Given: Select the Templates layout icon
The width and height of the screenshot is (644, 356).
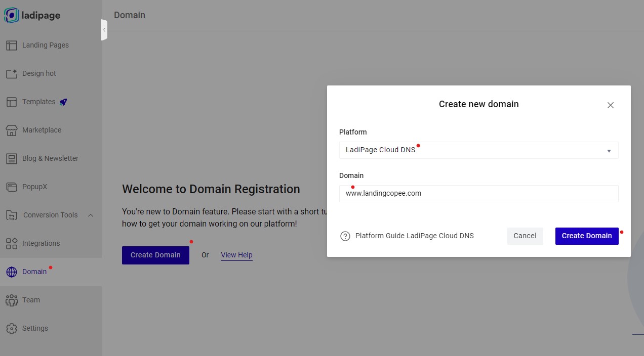Looking at the screenshot, I should [x=12, y=102].
